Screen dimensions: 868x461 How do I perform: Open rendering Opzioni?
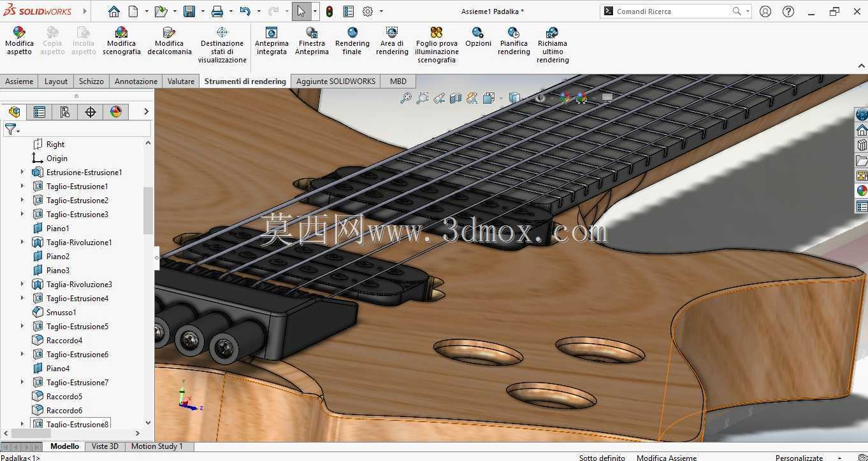pos(478,38)
